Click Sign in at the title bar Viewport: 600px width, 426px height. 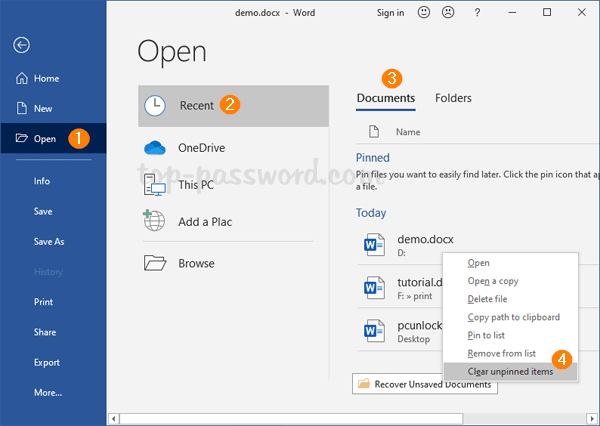pyautogui.click(x=390, y=13)
